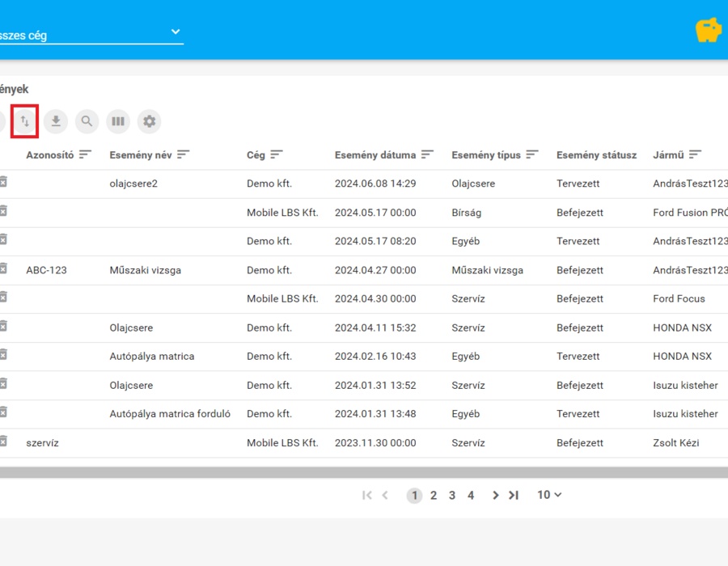Click the Esemény dátuma filter icon

coord(428,154)
